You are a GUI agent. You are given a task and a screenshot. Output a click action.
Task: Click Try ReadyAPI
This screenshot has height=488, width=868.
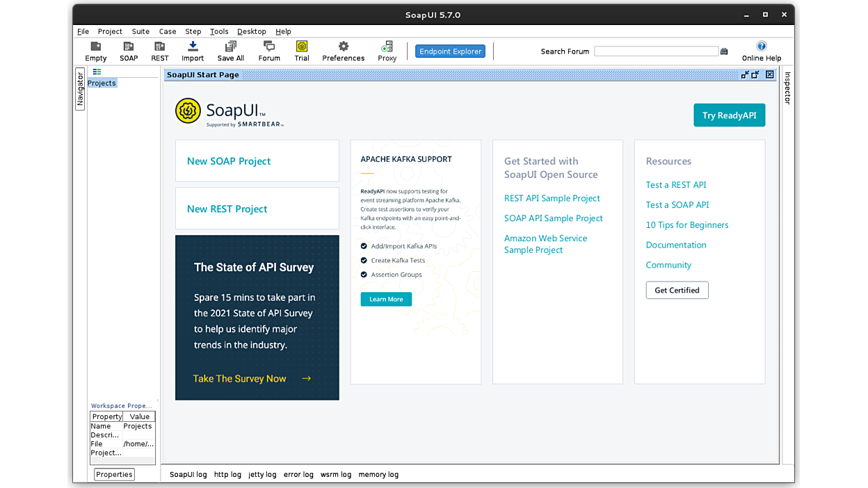coord(729,115)
